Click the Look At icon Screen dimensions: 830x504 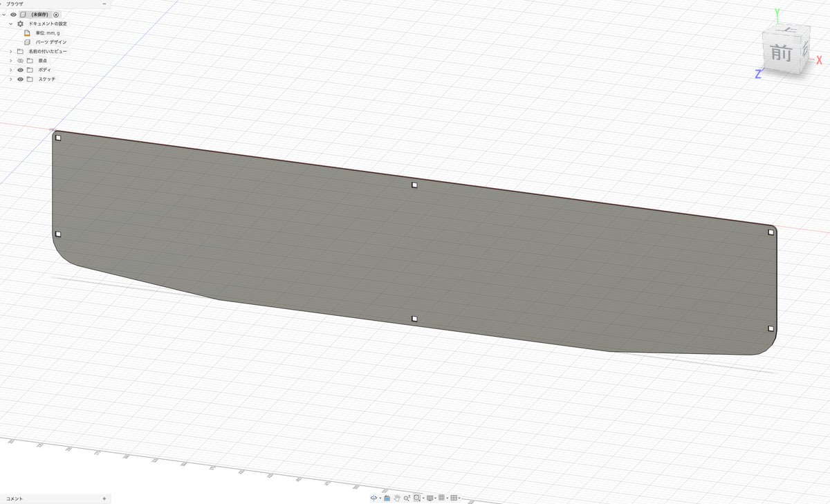pos(387,498)
